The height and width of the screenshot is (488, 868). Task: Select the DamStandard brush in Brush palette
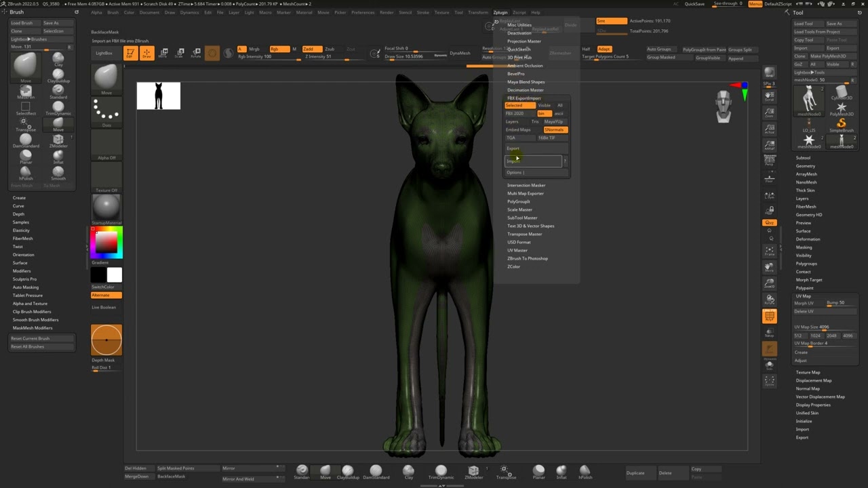(26, 140)
